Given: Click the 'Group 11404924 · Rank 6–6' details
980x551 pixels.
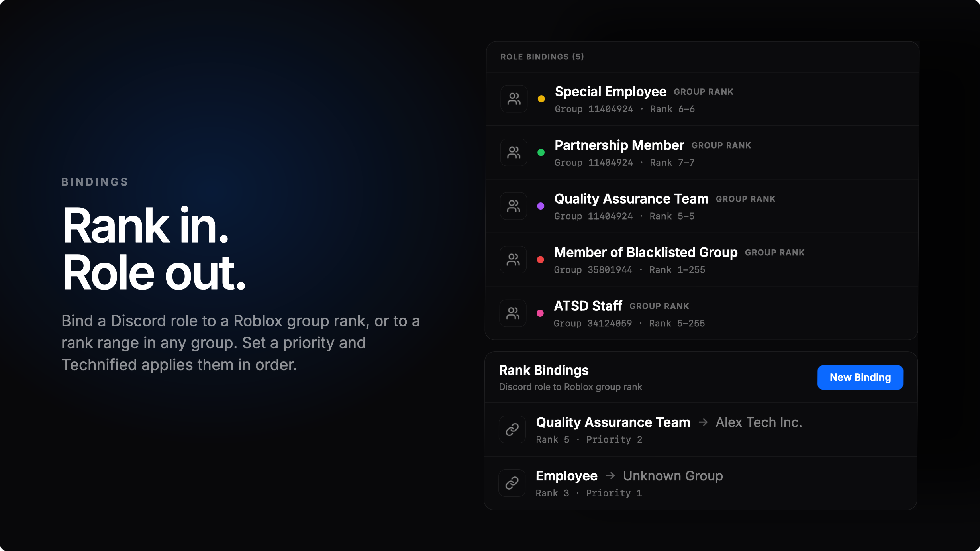Looking at the screenshot, I should (625, 109).
